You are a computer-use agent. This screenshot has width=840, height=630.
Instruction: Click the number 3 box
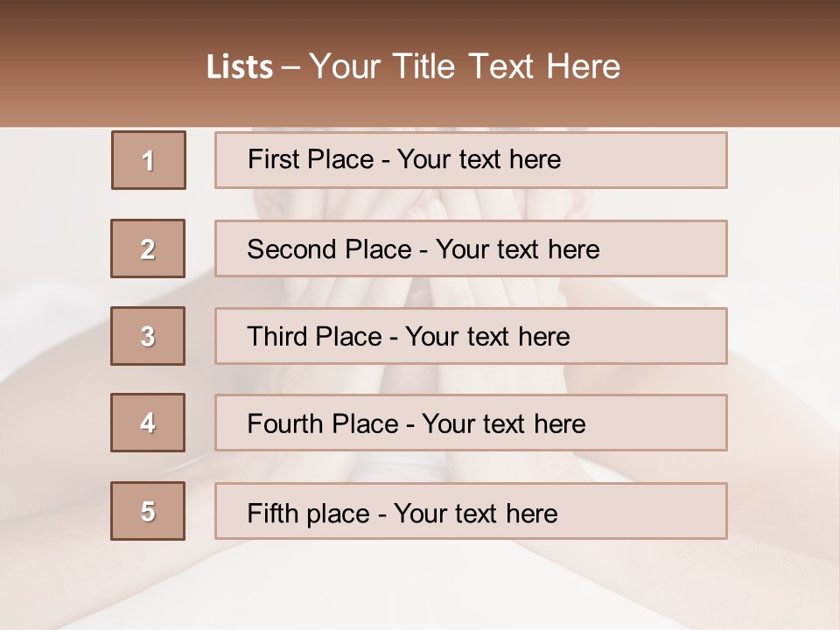[x=148, y=336]
